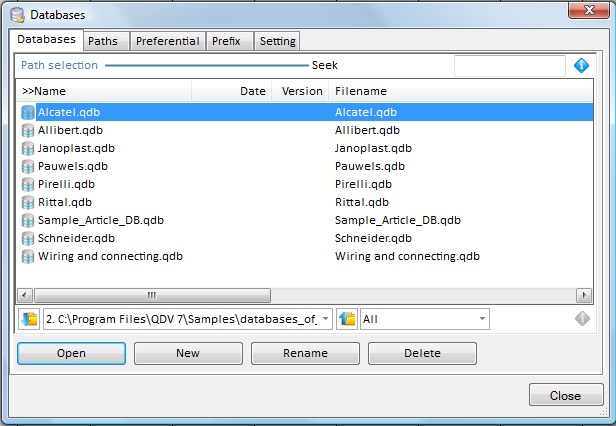Click the folder icon left of All dropdown

[x=347, y=319]
